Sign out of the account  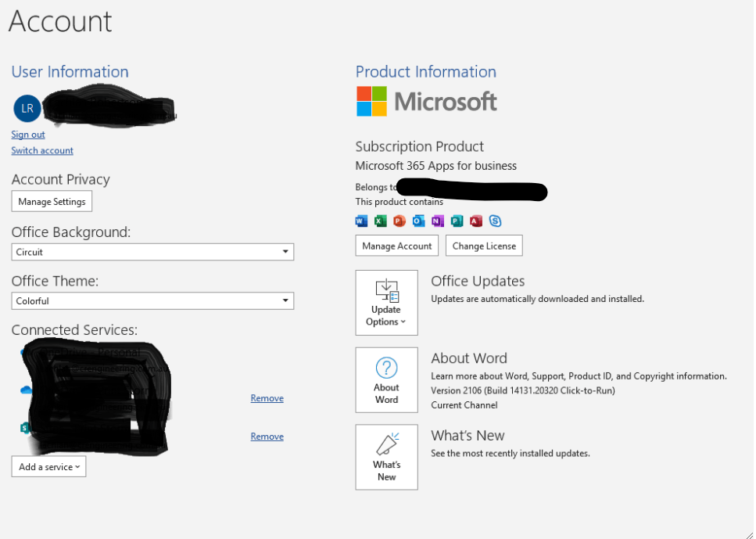28,135
